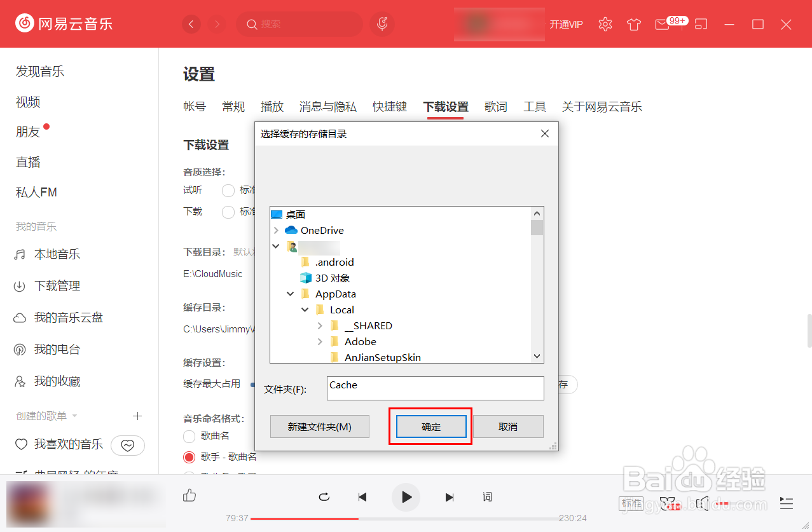
Task: Click the 3D 对象 folder icon
Action: (306, 278)
